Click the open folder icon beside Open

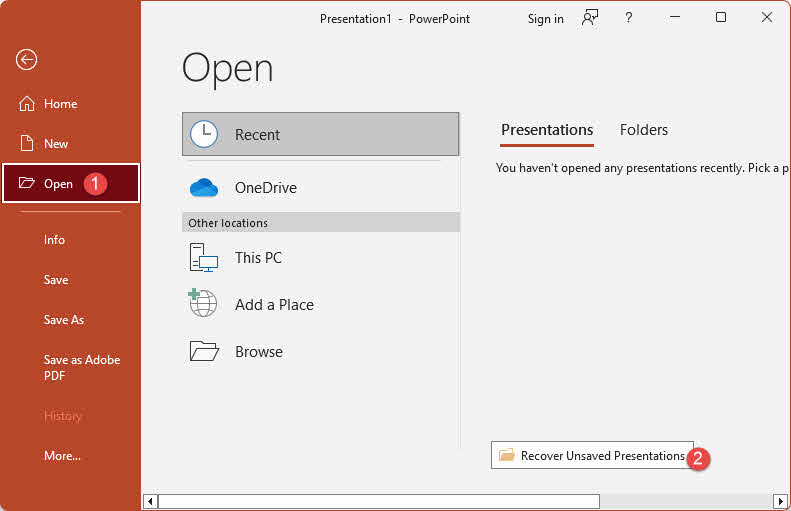point(27,183)
